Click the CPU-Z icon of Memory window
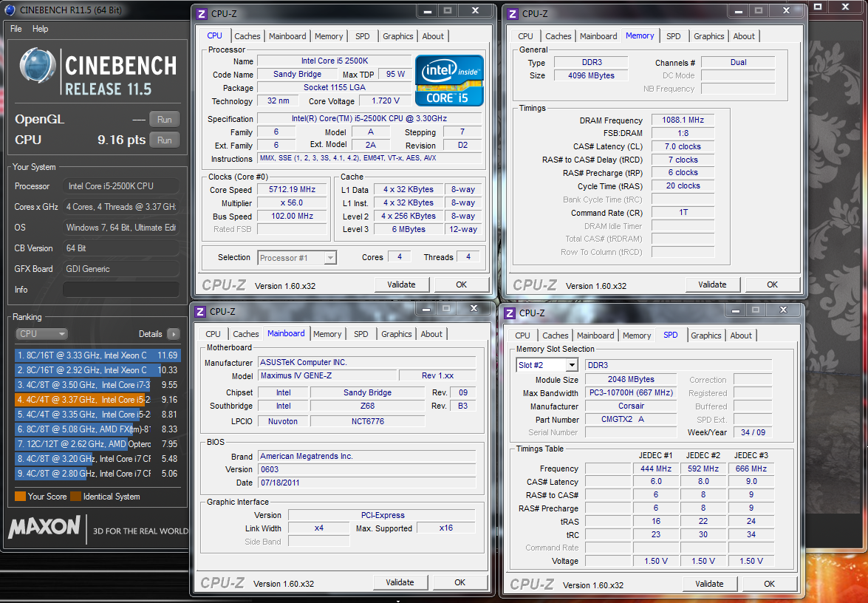This screenshot has height=603, width=868. click(513, 14)
